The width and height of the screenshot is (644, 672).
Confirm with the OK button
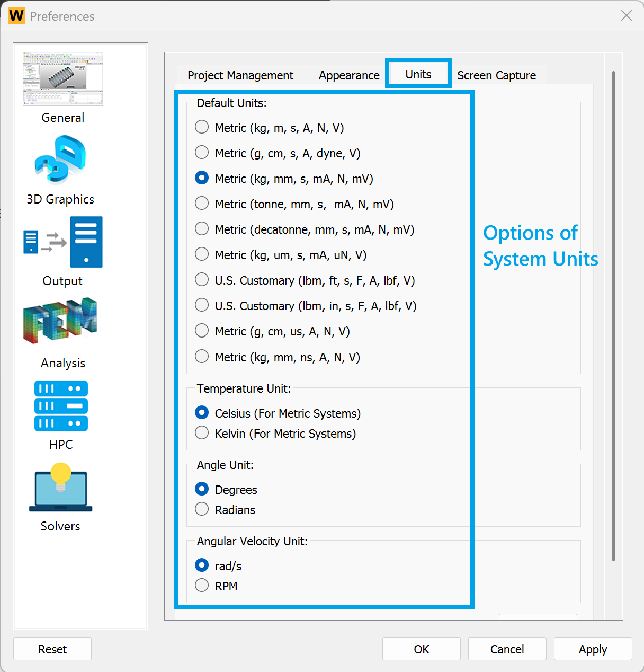[422, 649]
